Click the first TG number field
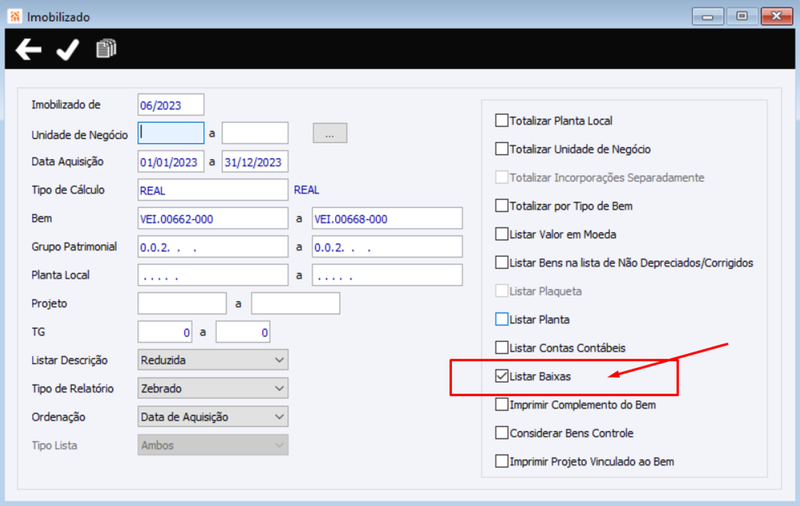This screenshot has height=506, width=800. [165, 332]
